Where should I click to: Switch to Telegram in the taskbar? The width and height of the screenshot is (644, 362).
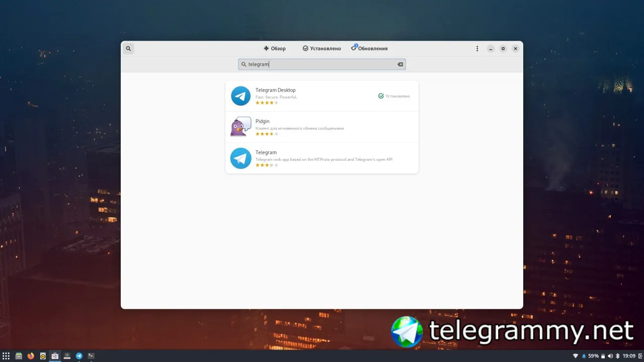(x=79, y=356)
